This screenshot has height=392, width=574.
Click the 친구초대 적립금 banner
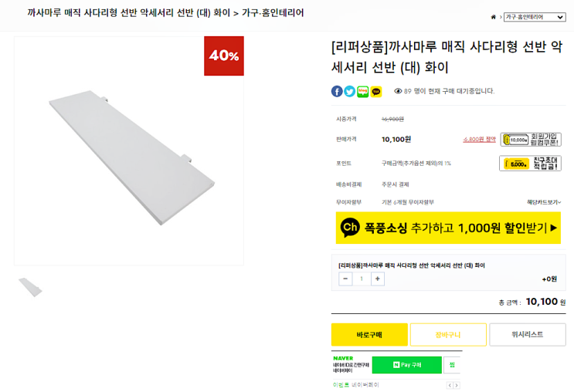coord(530,164)
